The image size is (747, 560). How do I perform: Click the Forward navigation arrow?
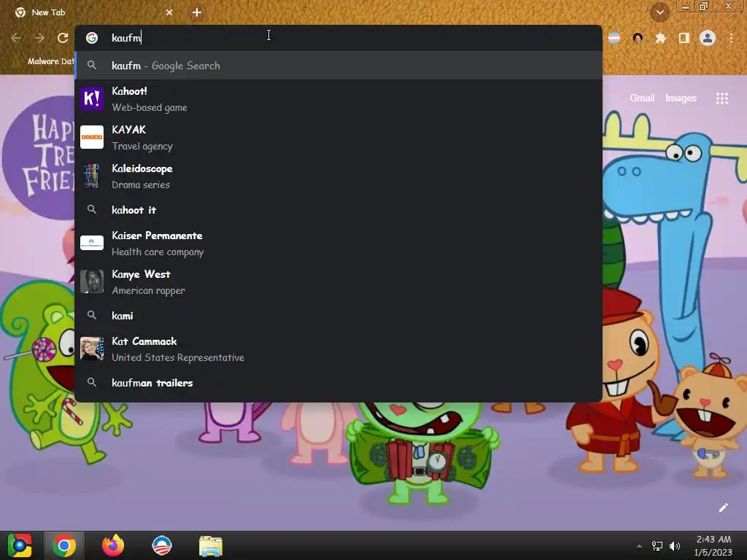click(x=39, y=38)
